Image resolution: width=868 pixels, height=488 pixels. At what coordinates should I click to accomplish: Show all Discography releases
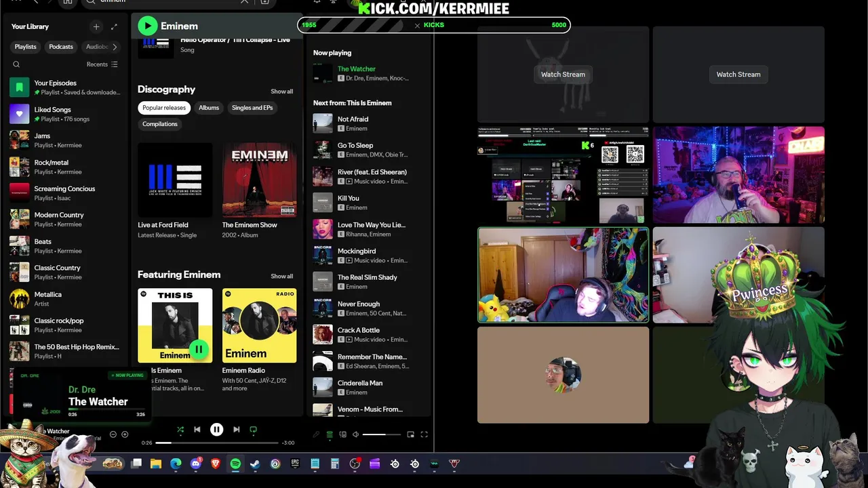[282, 91]
